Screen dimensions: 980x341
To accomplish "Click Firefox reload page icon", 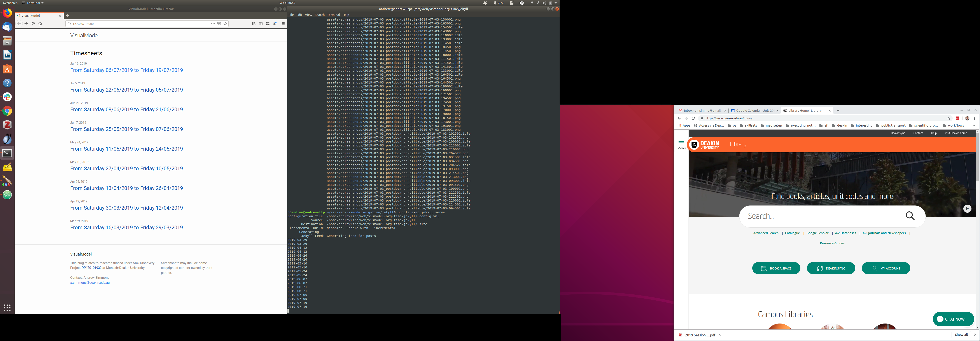I will (x=33, y=24).
